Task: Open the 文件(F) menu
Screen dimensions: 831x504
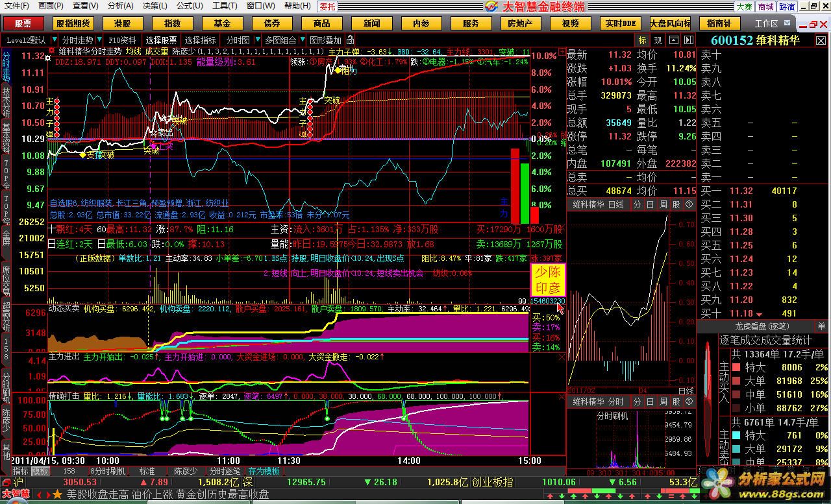Action: [x=16, y=6]
